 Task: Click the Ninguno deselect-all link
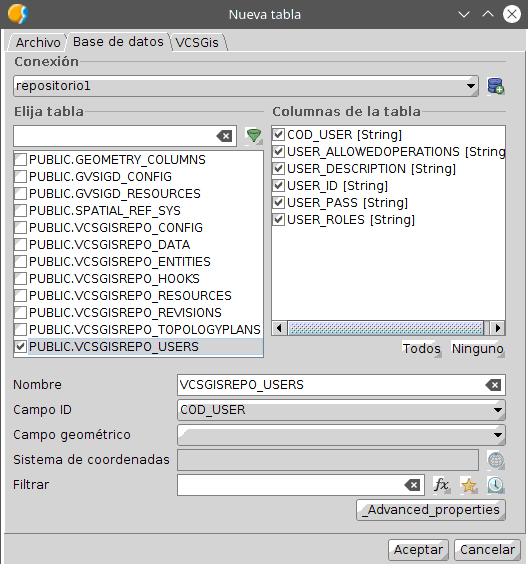478,349
